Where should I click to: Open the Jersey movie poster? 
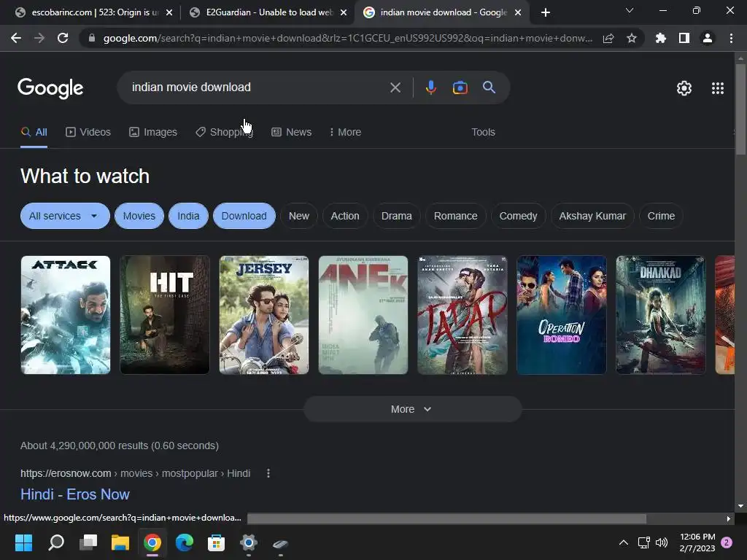pos(264,315)
